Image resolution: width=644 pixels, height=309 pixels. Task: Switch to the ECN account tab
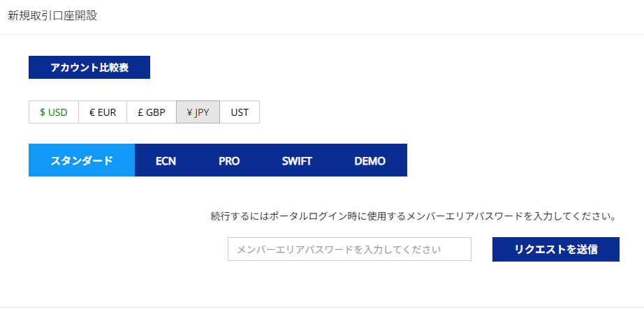166,160
